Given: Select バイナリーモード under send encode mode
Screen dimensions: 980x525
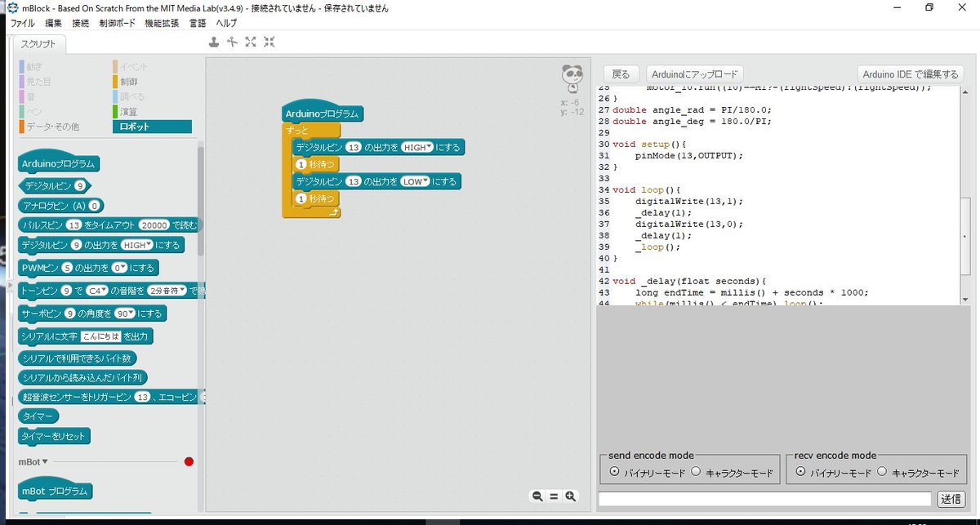Looking at the screenshot, I should (616, 470).
